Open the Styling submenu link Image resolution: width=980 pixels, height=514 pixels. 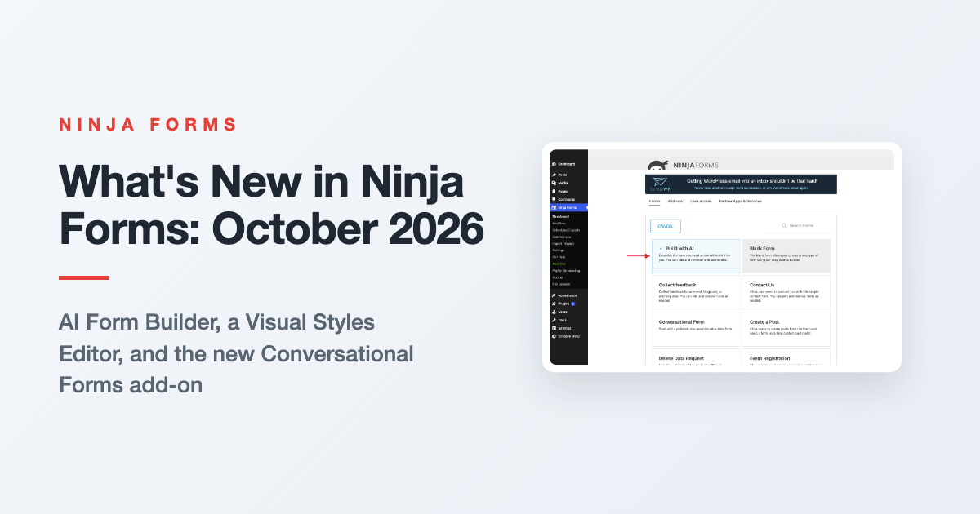557,277
